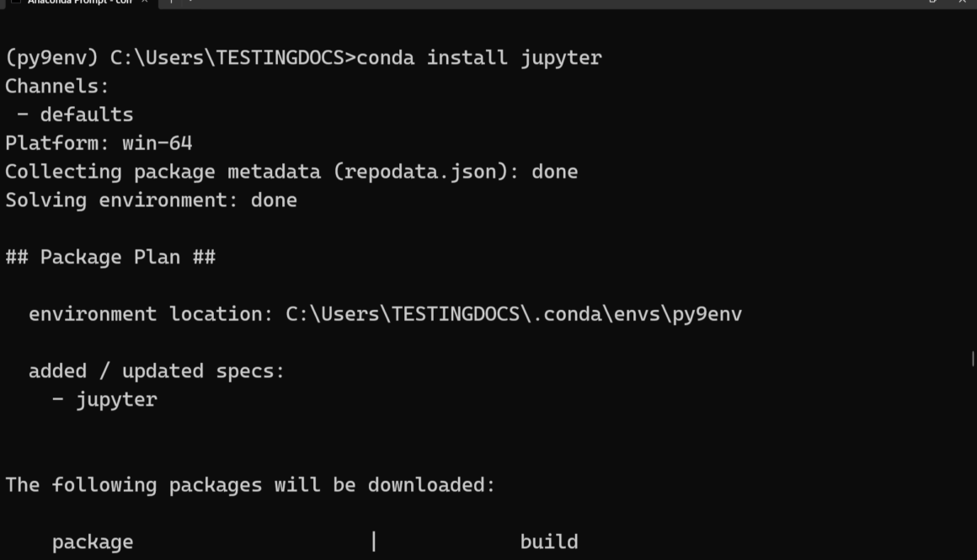Image resolution: width=977 pixels, height=560 pixels.
Task: Click the 'Solving environment: done' line
Action: coord(151,200)
